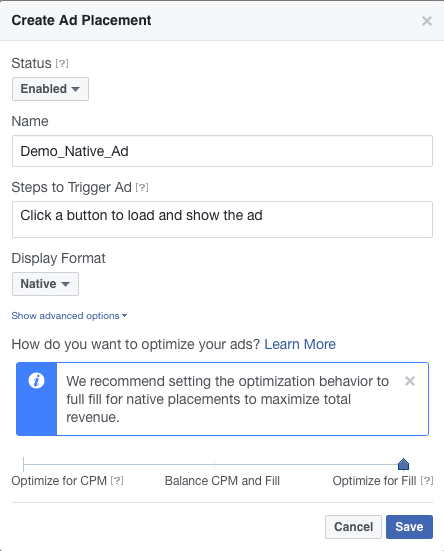Dismiss the full fill recommendation banner
The image size is (444, 551).
click(x=410, y=381)
